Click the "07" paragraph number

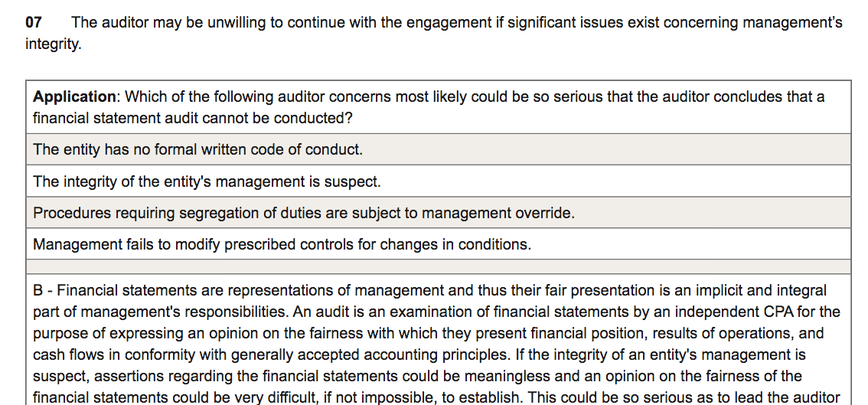pyautogui.click(x=34, y=23)
